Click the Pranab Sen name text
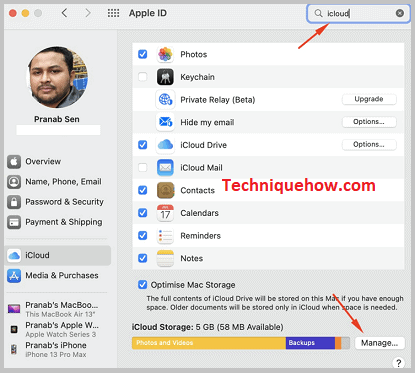415x373 pixels. 57,119
